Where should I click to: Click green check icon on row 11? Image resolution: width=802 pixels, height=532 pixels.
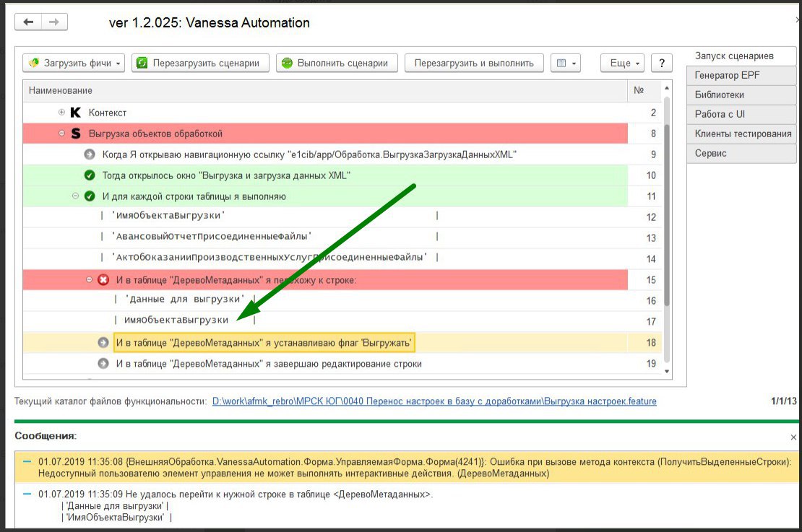coord(90,196)
